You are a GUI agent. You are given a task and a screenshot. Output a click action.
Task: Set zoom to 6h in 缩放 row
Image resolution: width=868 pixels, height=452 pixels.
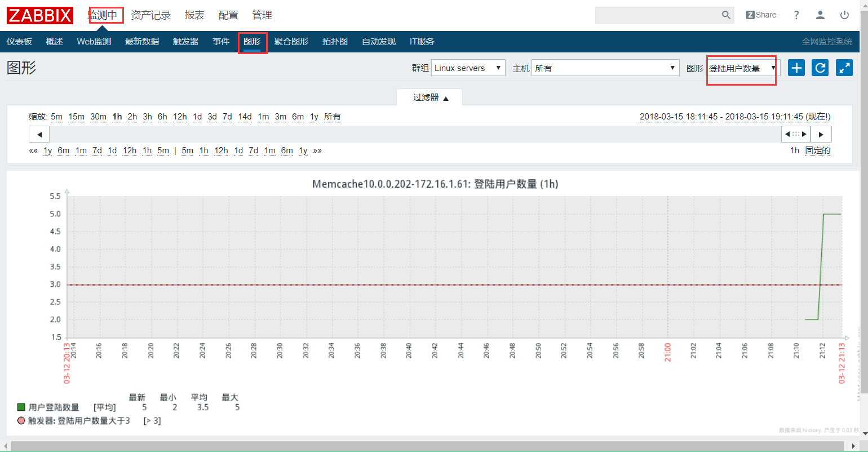(162, 117)
